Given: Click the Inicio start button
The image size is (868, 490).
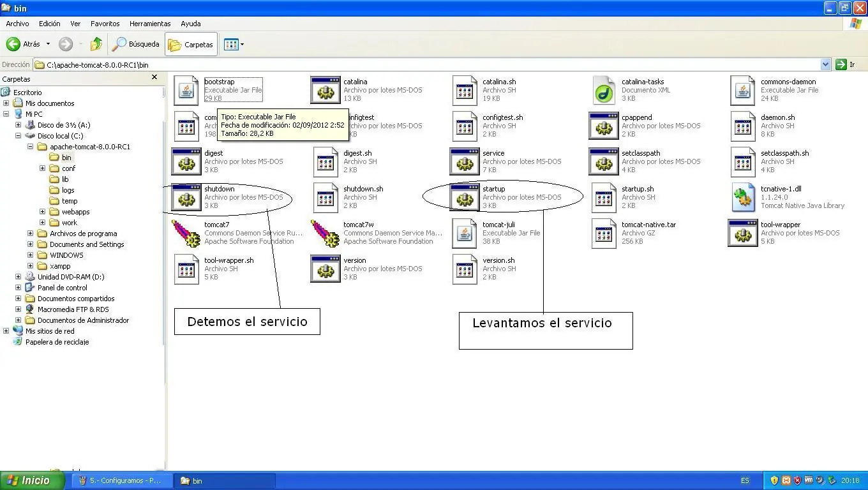Looking at the screenshot, I should [x=32, y=481].
